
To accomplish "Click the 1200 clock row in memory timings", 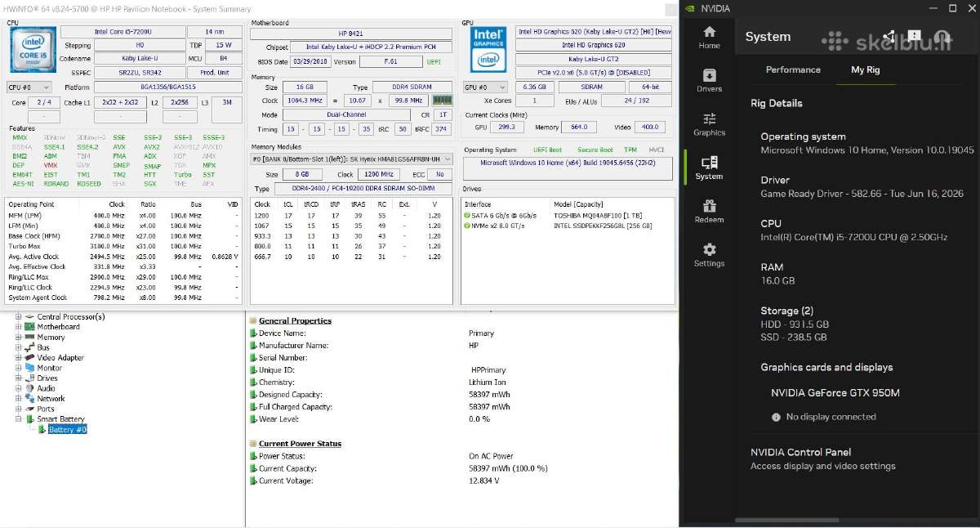I will (351, 215).
